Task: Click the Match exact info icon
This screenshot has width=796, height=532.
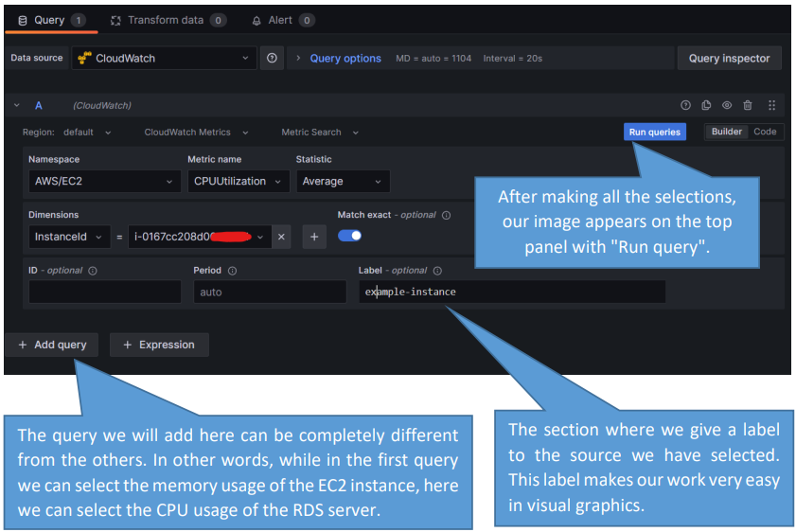Action: [446, 215]
